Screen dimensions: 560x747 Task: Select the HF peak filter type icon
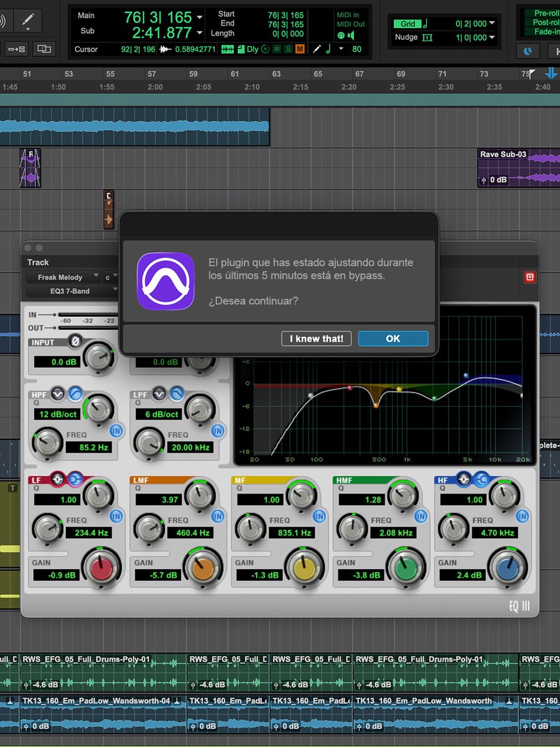[464, 479]
